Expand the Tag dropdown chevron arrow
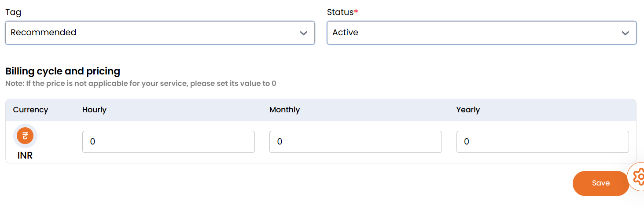This screenshot has height=211, width=644. coord(303,33)
